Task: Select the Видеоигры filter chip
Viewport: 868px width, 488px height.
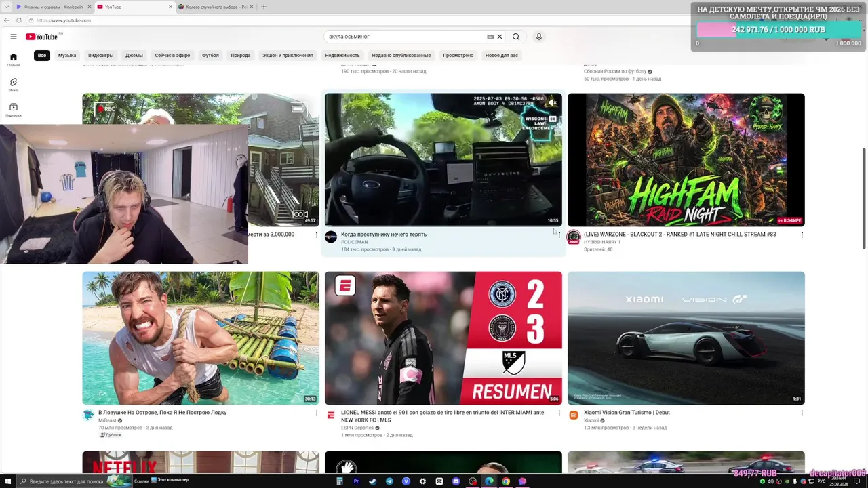Action: pos(100,55)
